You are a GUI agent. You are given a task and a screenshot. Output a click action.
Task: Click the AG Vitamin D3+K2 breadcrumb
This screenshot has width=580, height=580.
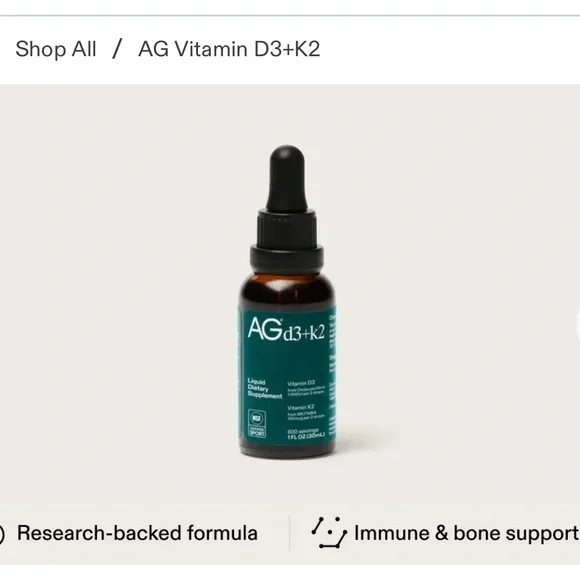click(229, 49)
